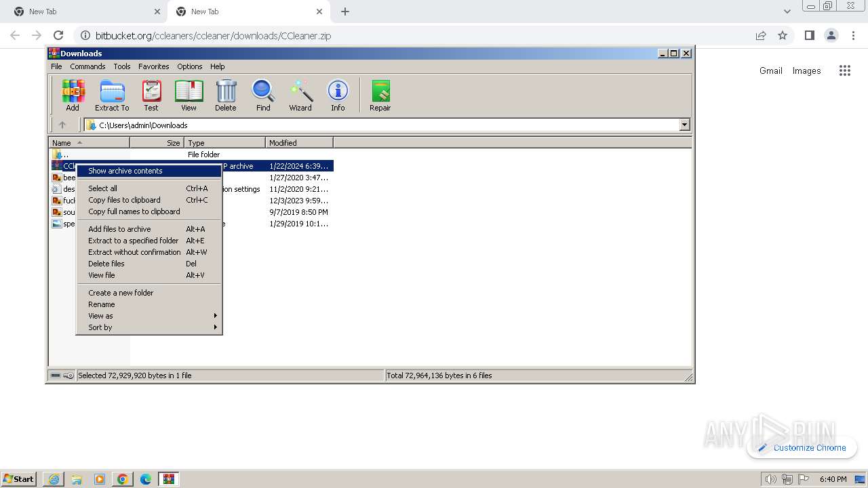Open the Images link
Screen dimensions: 868x488
[x=807, y=70]
